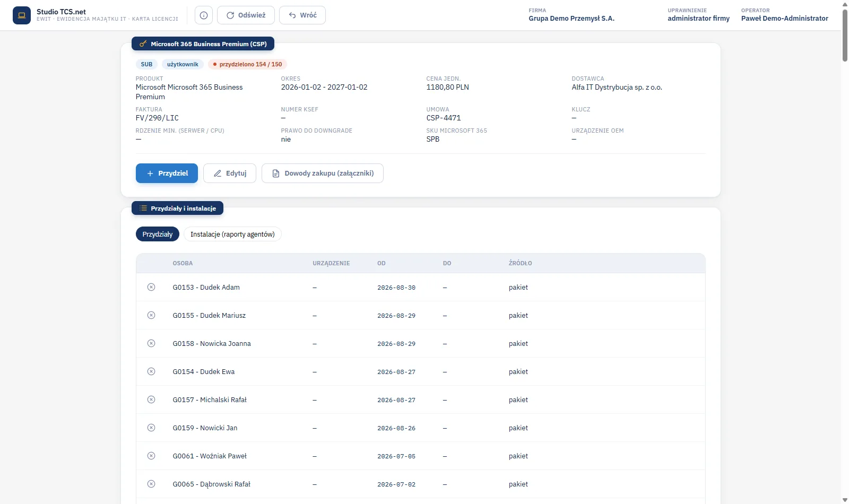
Task: Click pakiet source in Nowicki Jan row
Action: coord(518,428)
